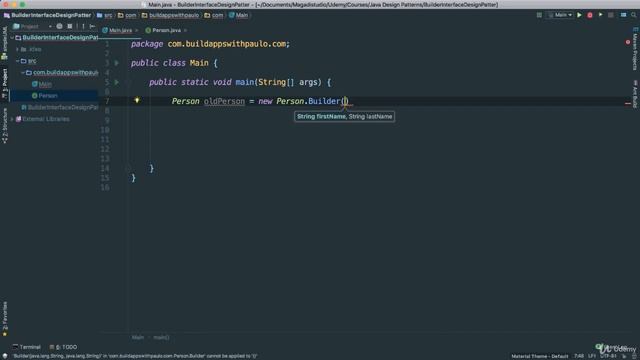Viewport: 640px width, 360px height.
Task: Collapse the src folder in project tree
Action: coord(18,61)
